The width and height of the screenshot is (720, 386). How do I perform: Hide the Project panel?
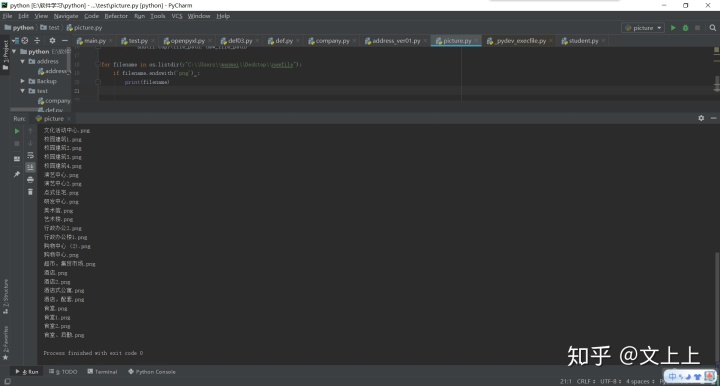65,40
